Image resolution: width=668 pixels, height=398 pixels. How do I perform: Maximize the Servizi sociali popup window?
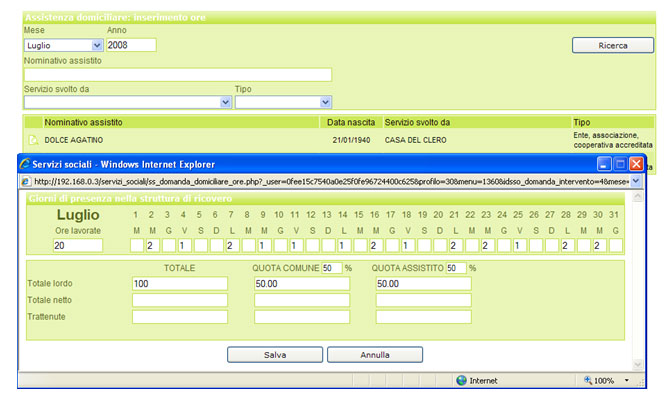[620, 164]
